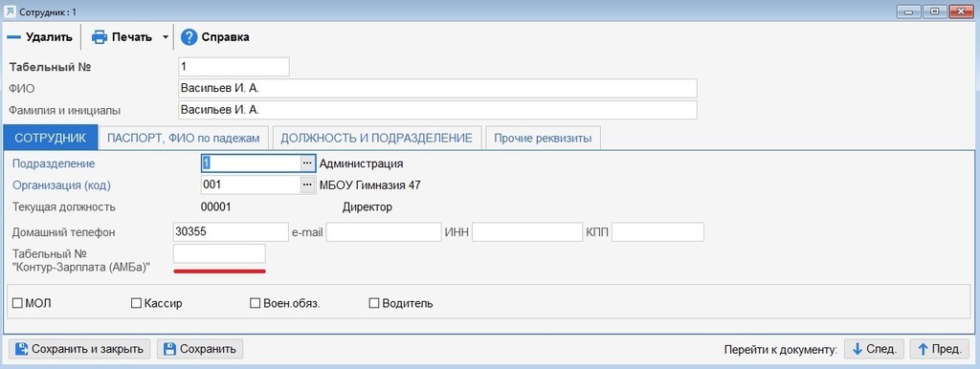Switch to ПАСПОРТ, ФИО по падежам tab
This screenshot has height=369, width=980.
coord(183,138)
